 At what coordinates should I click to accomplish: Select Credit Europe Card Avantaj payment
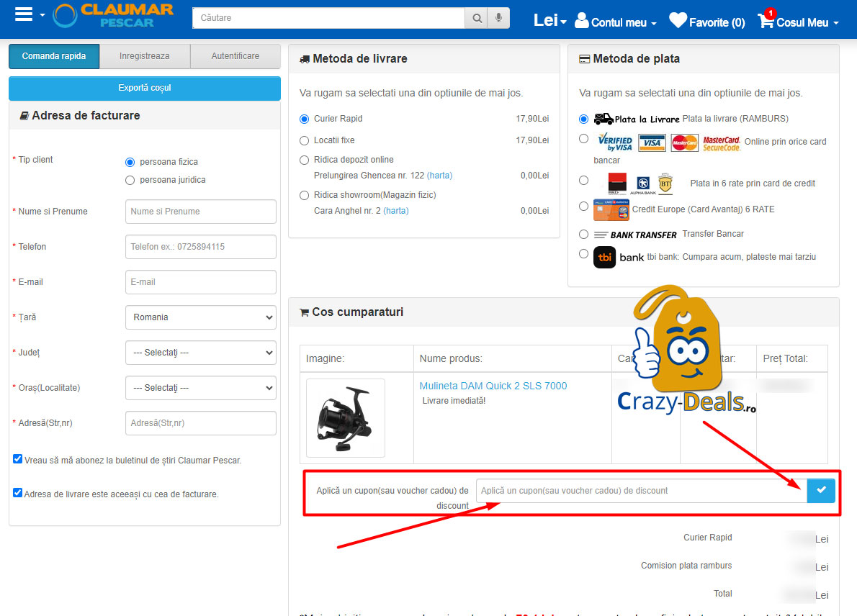(x=584, y=207)
